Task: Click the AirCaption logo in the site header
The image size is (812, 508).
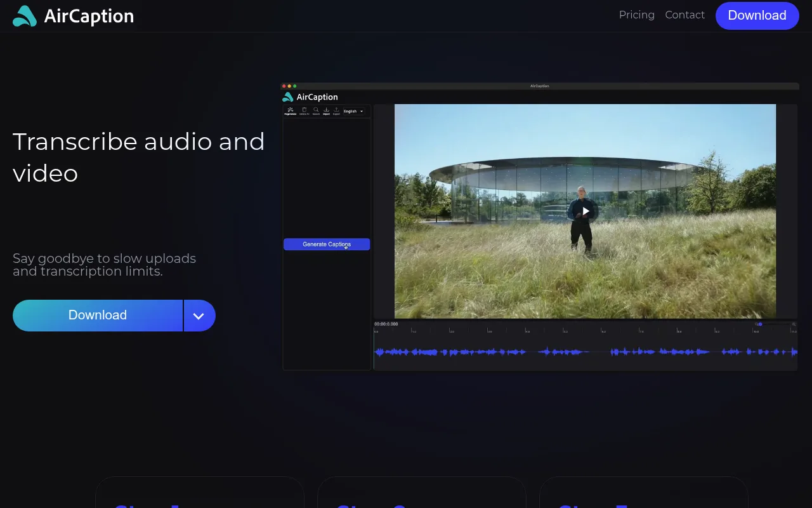Action: click(x=73, y=16)
